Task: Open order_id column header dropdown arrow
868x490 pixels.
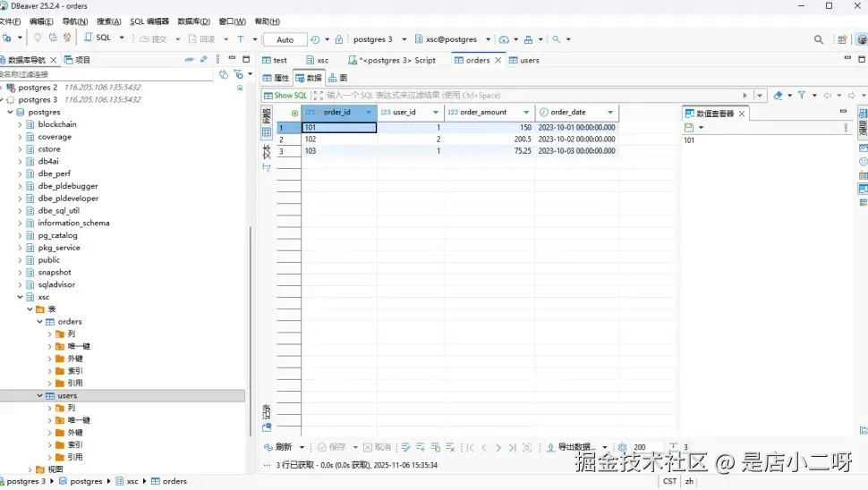Action: pyautogui.click(x=369, y=113)
